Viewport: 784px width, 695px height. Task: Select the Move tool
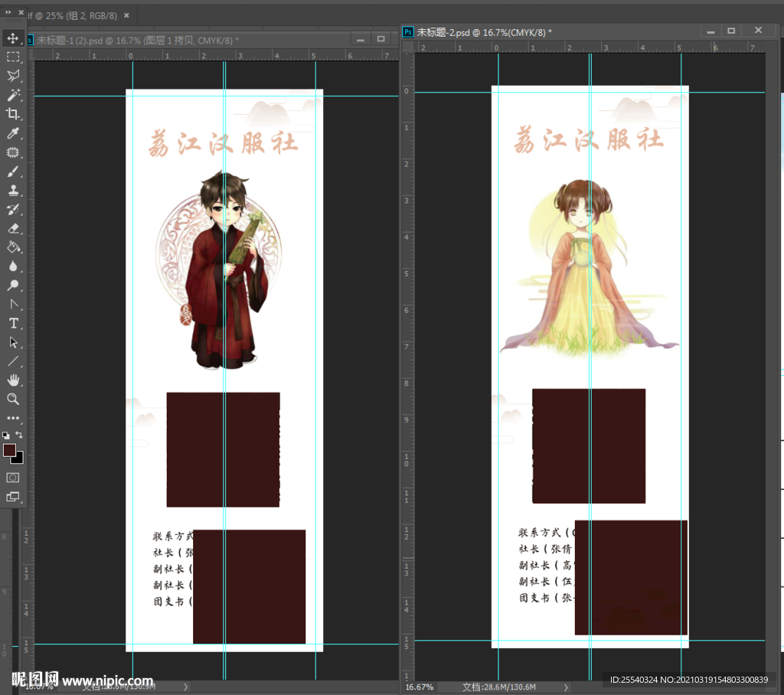13,38
